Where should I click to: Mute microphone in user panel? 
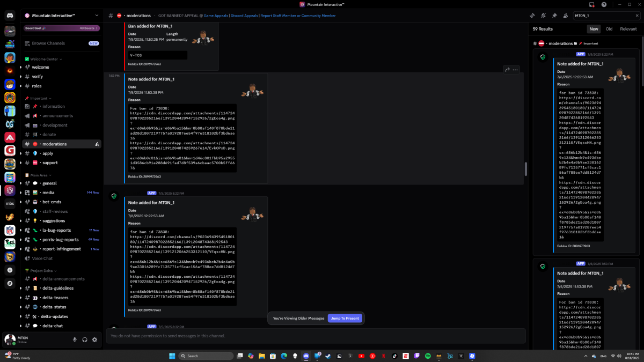click(x=75, y=339)
